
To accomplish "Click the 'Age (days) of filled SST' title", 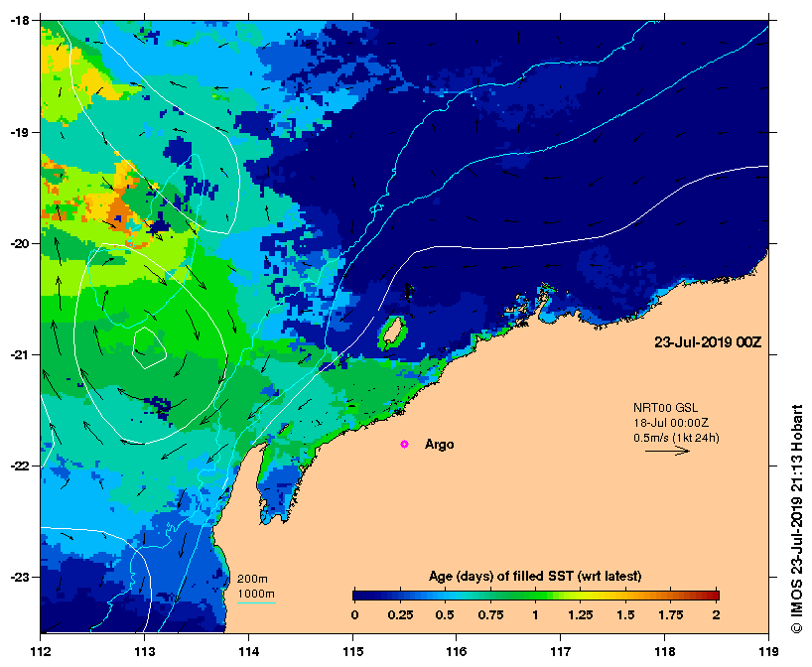I will (535, 576).
